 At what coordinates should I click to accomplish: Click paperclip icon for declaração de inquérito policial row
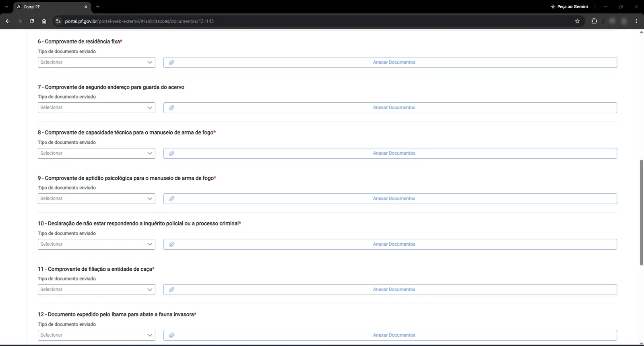pyautogui.click(x=171, y=244)
